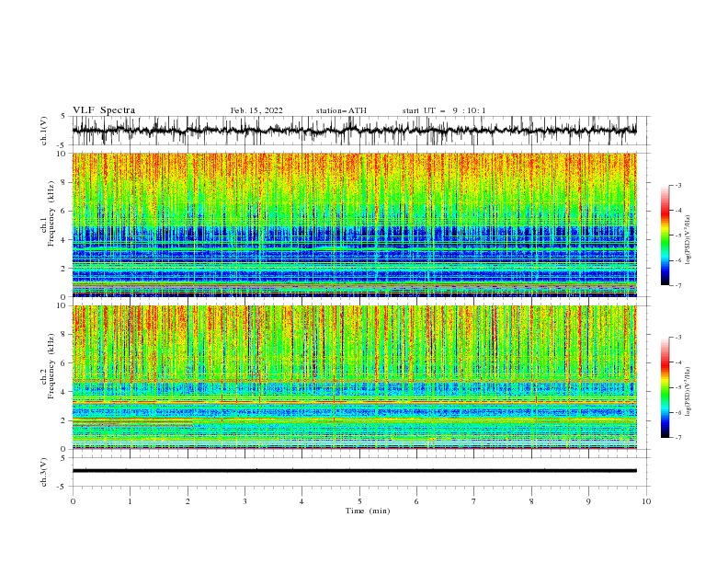Screen dimensions: 728x563
Task: Click the "-3" tick on upper color bar
Action: coord(677,185)
